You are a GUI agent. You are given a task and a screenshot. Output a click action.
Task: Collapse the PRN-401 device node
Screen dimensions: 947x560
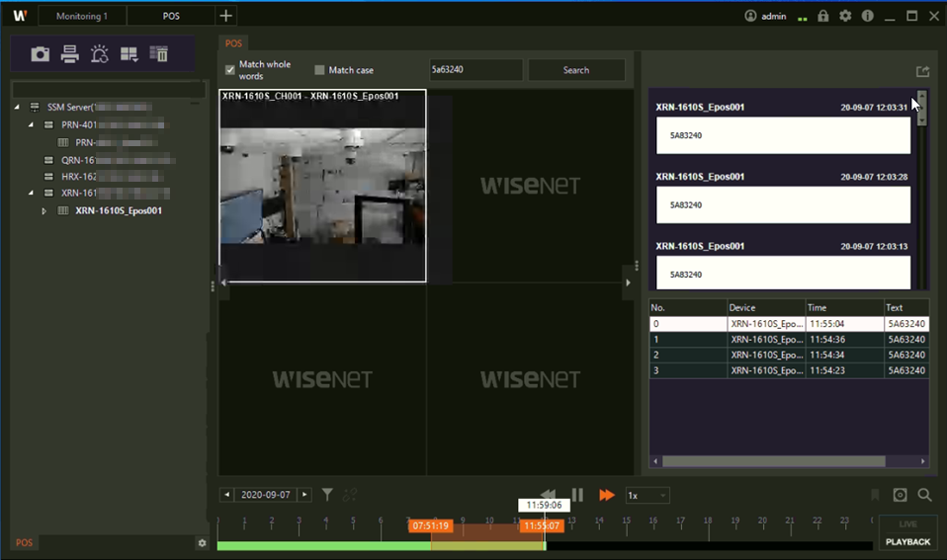coord(31,124)
